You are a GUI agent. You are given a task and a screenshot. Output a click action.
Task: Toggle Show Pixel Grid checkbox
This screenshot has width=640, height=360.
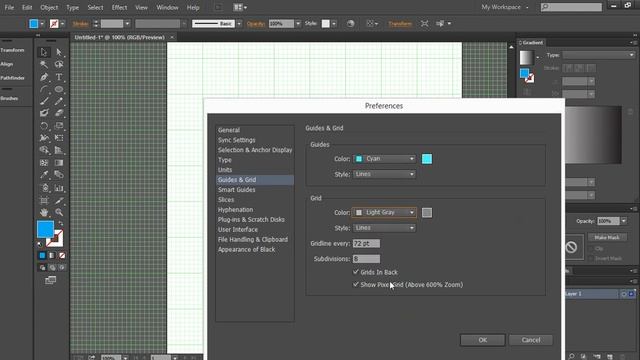(356, 284)
